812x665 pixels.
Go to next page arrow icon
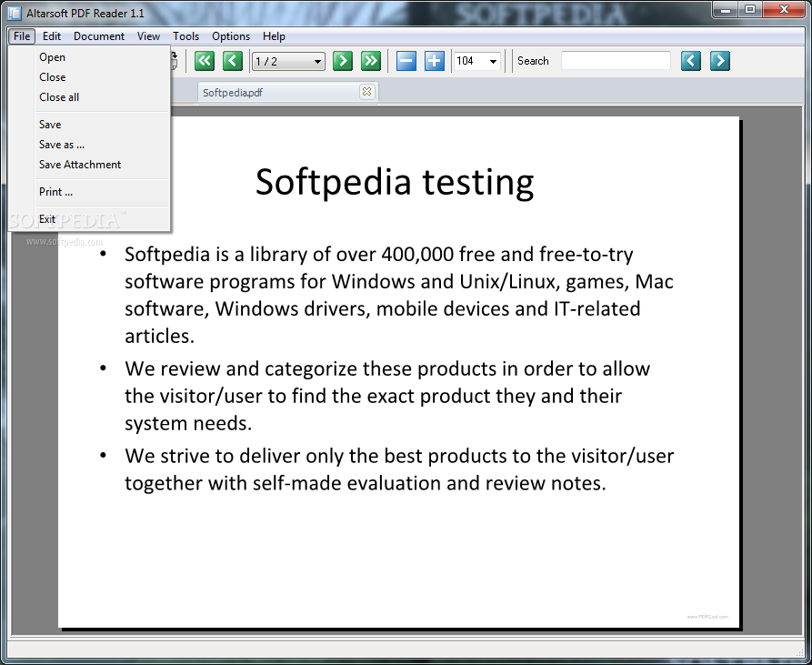pos(342,61)
